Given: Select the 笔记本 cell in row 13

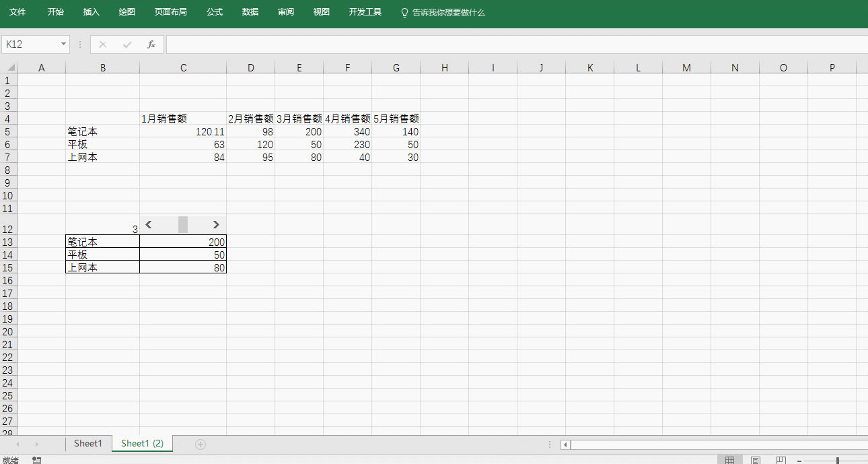Looking at the screenshot, I should coord(102,242).
